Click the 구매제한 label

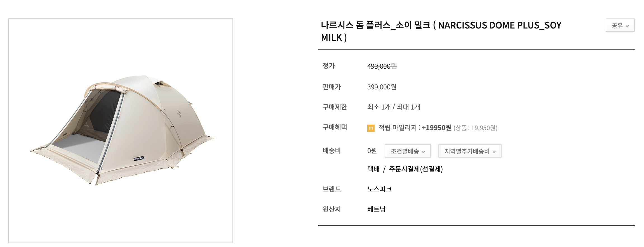pyautogui.click(x=335, y=107)
